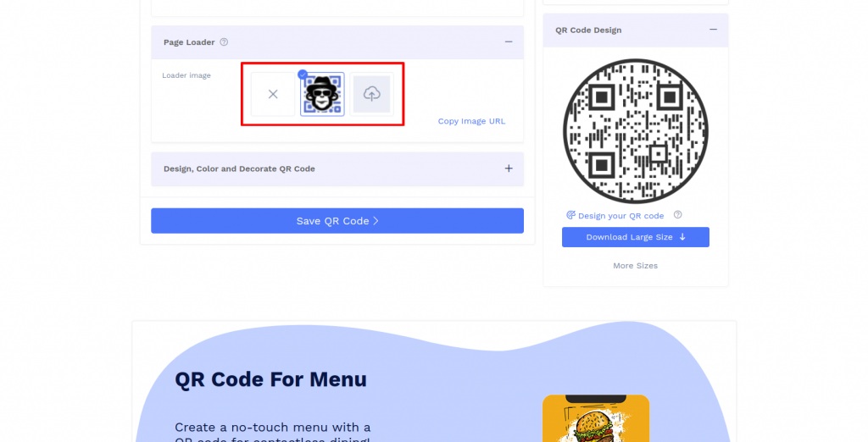Screen dimensions: 868x442
Task: Expand Design, Color and Decorate QR Code
Action: tap(509, 169)
